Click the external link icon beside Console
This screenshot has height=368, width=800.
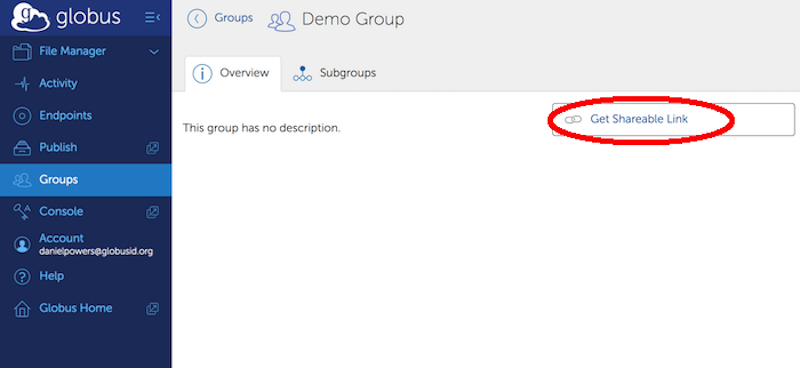point(153,212)
